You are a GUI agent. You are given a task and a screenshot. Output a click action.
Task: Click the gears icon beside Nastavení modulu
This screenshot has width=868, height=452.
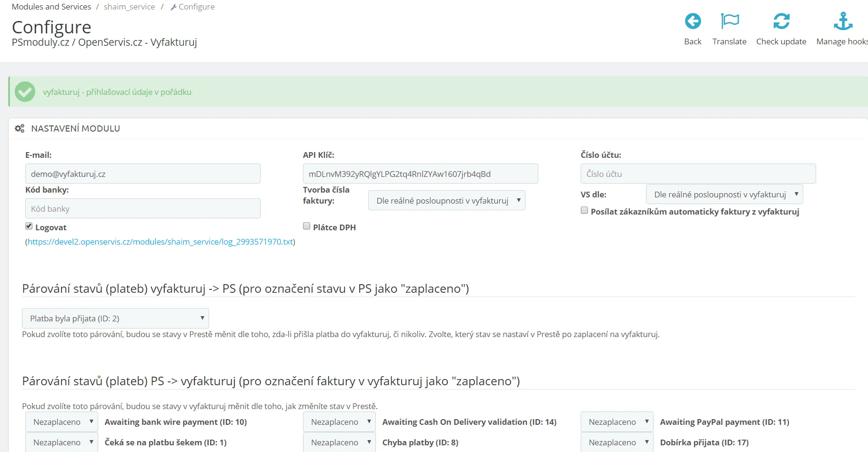click(x=20, y=129)
